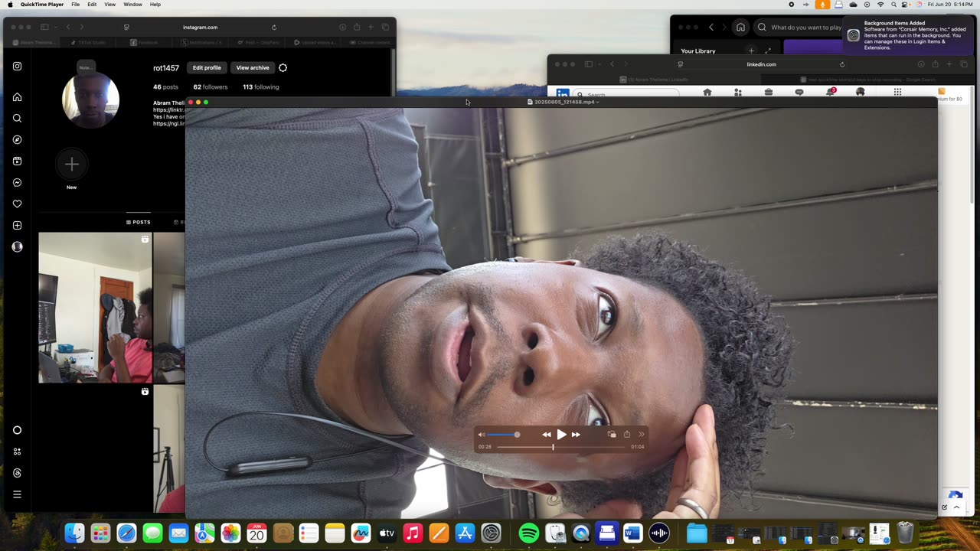Click the instagram.com address bar
The width and height of the screenshot is (980, 551).
200,28
